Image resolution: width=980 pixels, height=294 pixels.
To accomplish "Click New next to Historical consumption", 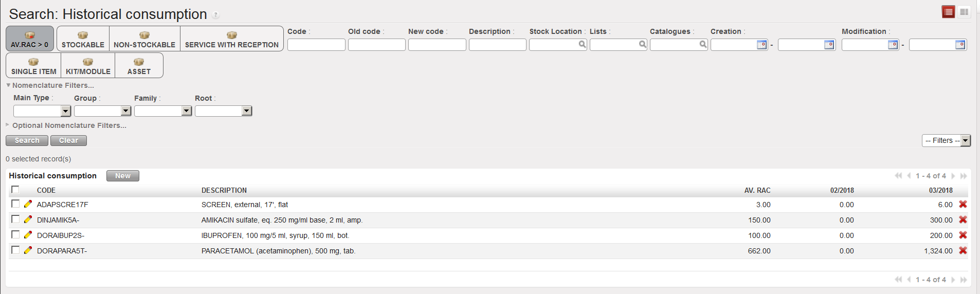I will 122,176.
